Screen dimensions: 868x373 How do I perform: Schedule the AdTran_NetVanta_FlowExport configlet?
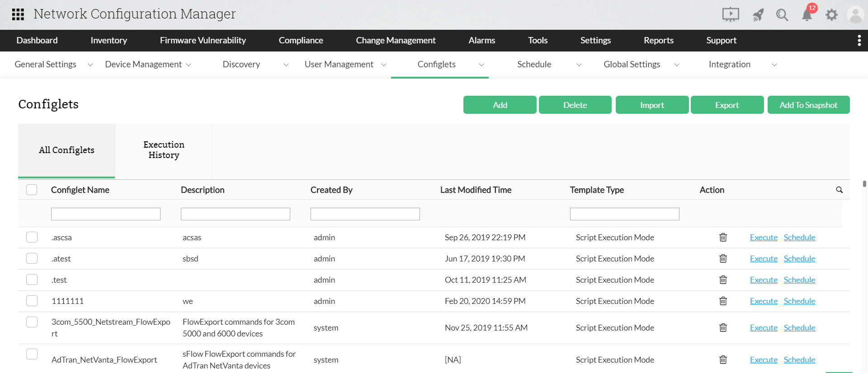(x=799, y=359)
